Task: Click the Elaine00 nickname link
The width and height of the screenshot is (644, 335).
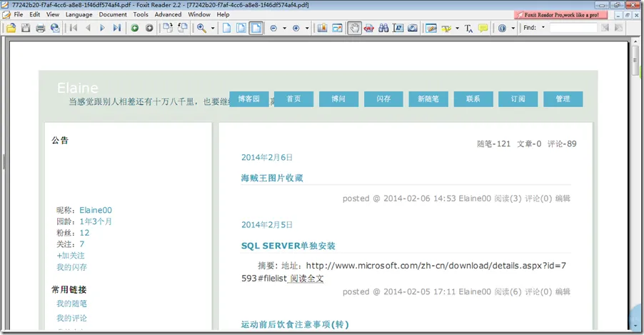Action: pyautogui.click(x=96, y=210)
